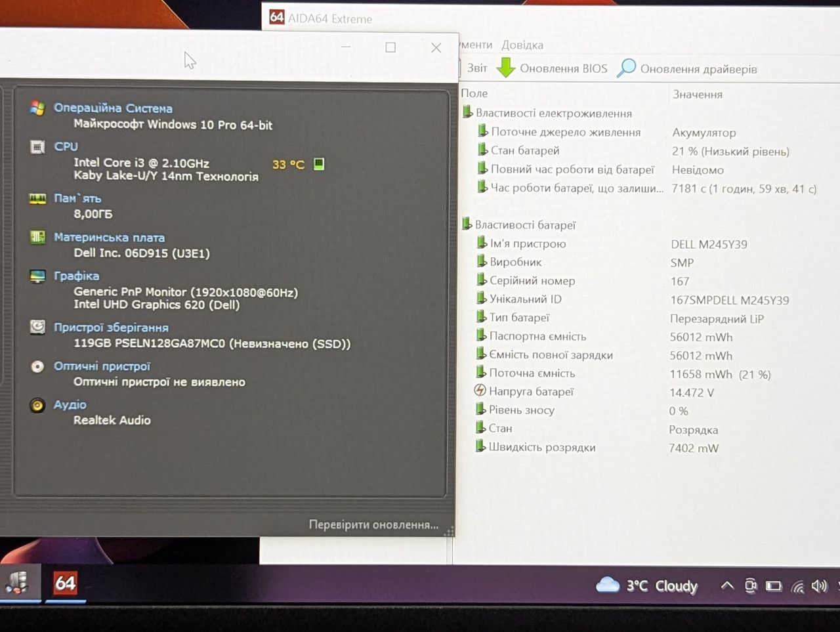
Task: Click the icon of the Рівень зносу row
Action: click(x=481, y=409)
